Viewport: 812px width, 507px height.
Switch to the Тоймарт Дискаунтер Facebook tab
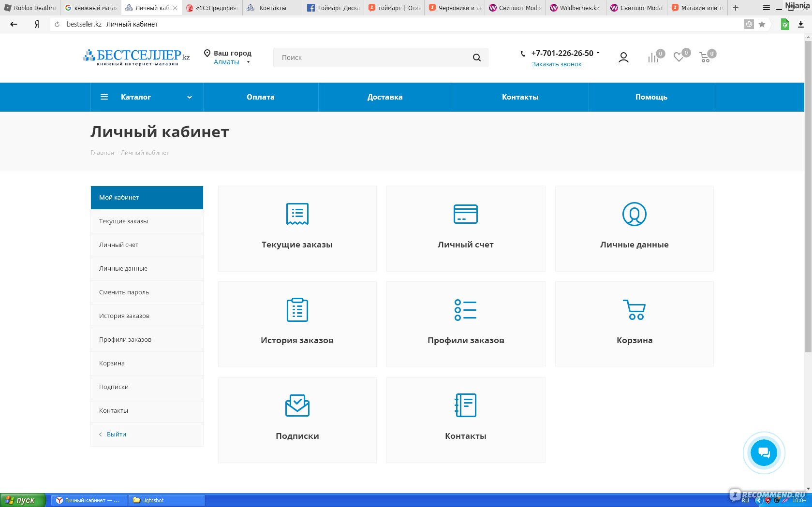[x=334, y=8]
